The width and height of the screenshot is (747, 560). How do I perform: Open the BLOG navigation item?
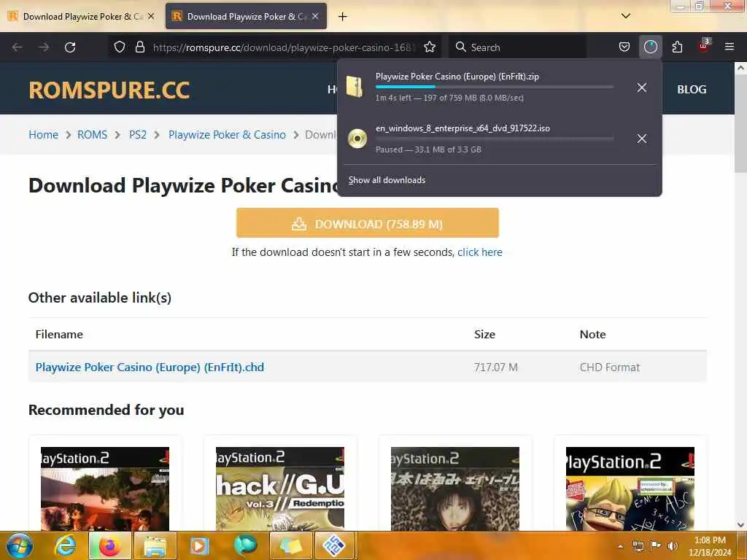tap(692, 89)
